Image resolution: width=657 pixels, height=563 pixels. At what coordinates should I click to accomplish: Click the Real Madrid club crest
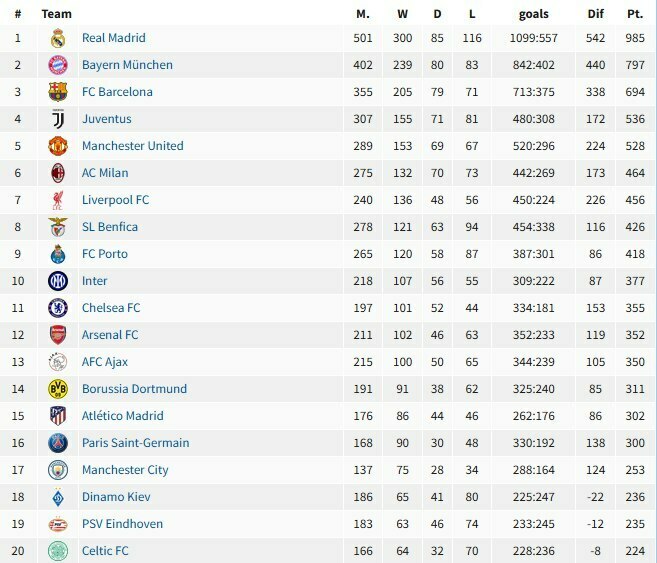point(58,38)
